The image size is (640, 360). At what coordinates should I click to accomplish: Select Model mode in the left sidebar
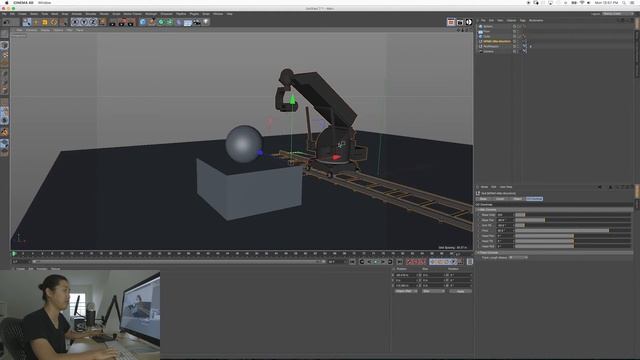4,45
